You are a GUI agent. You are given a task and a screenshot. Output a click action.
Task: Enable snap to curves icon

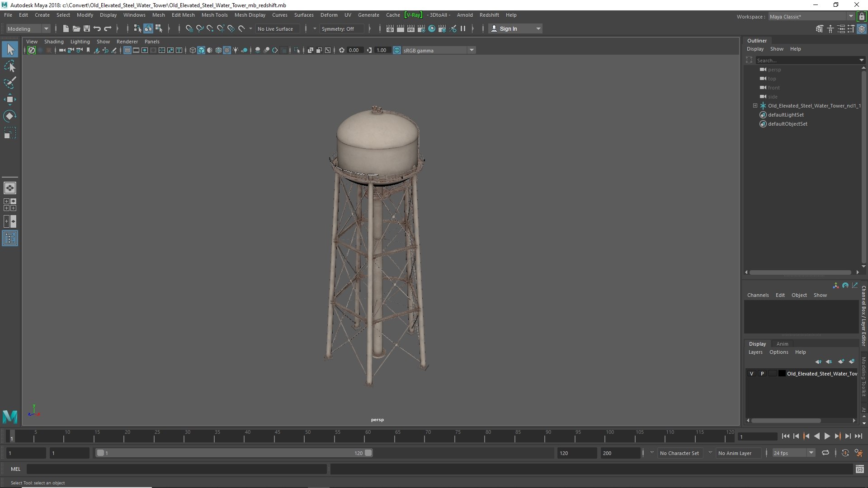coord(199,28)
